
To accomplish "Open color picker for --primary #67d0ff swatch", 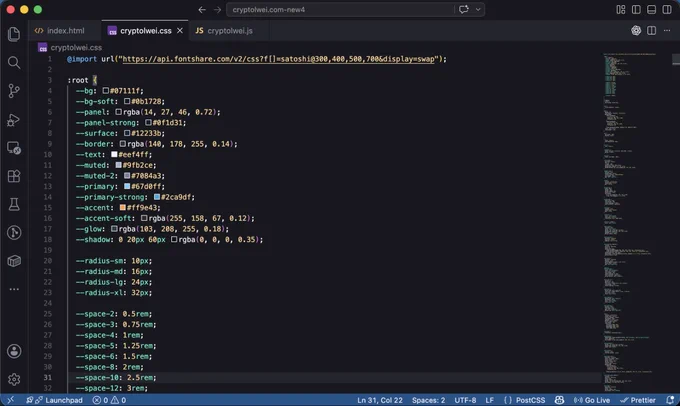I will pos(127,187).
